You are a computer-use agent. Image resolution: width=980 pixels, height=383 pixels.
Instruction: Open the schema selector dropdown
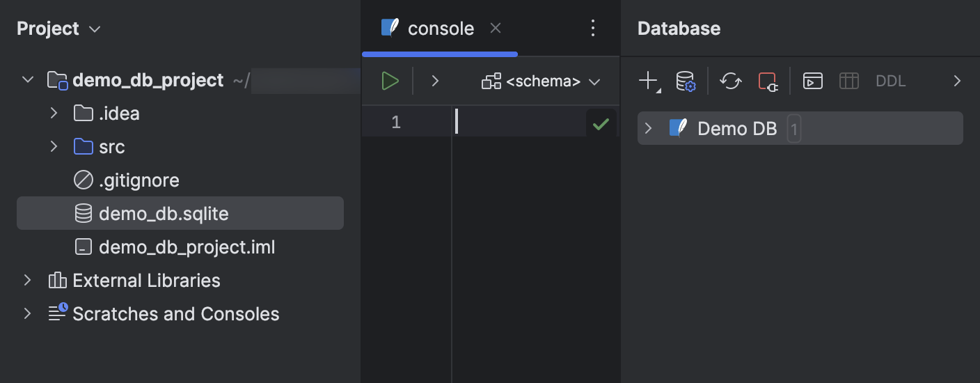tap(541, 81)
